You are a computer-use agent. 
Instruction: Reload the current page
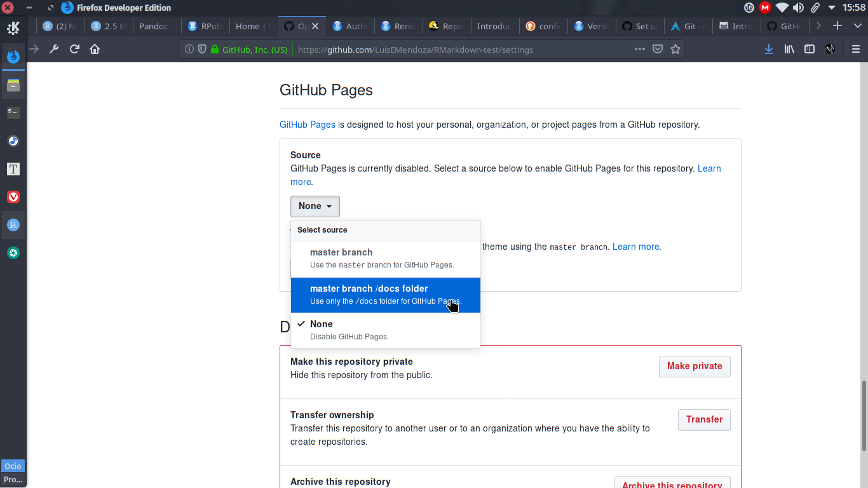[x=74, y=49]
